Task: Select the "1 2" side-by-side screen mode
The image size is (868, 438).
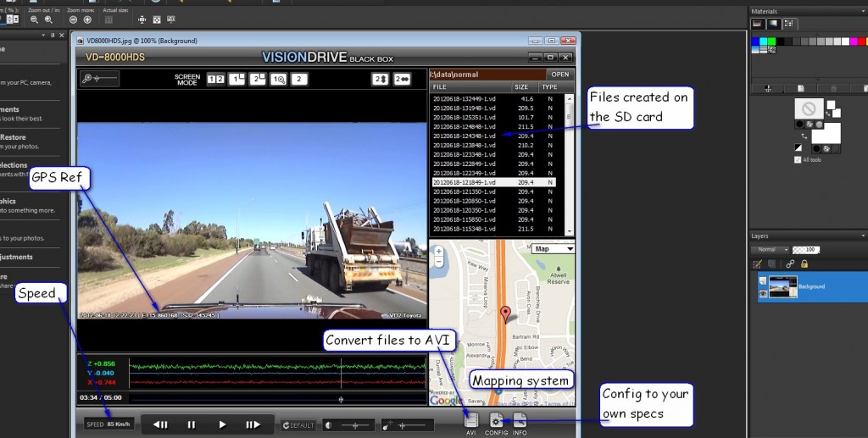Action: point(215,79)
